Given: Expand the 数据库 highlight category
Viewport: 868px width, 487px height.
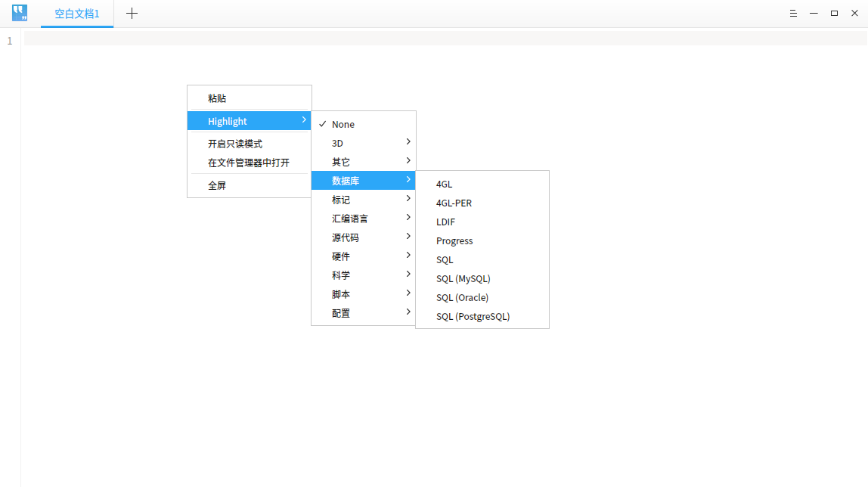Looking at the screenshot, I should coord(363,181).
